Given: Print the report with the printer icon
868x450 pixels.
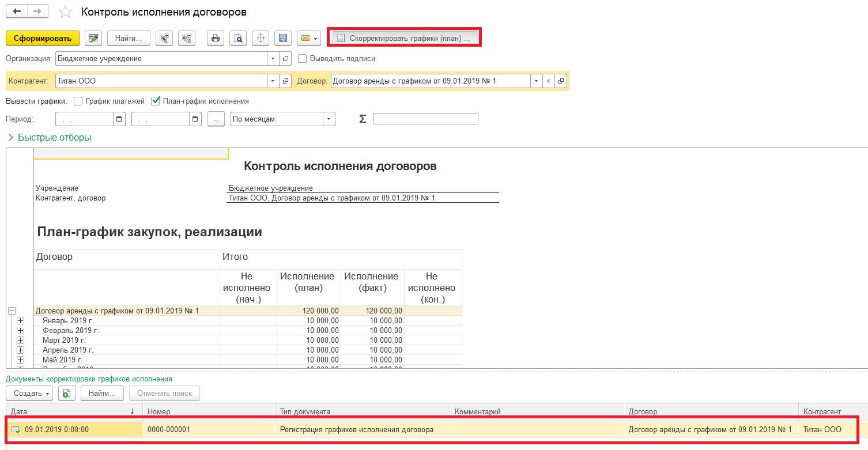Looking at the screenshot, I should [216, 38].
